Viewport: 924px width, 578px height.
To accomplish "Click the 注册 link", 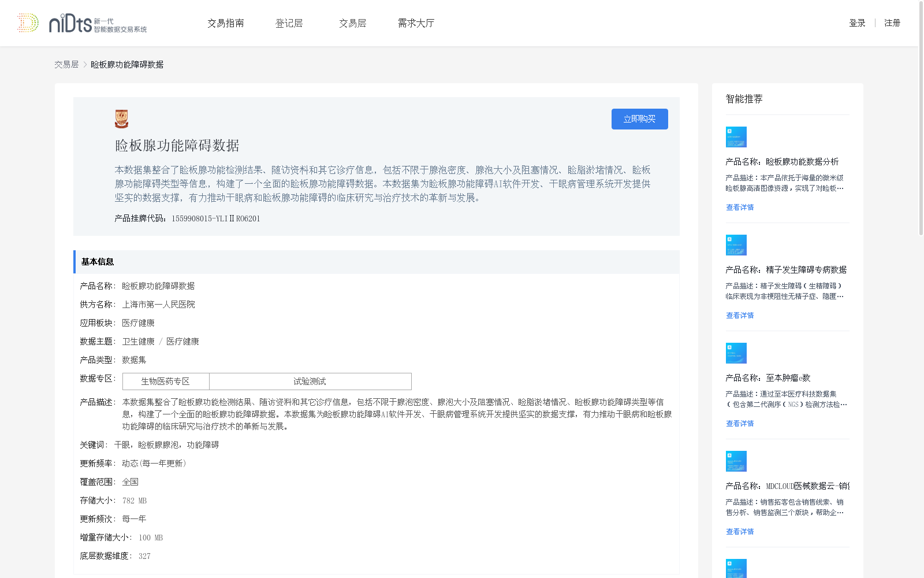I will click(x=892, y=23).
